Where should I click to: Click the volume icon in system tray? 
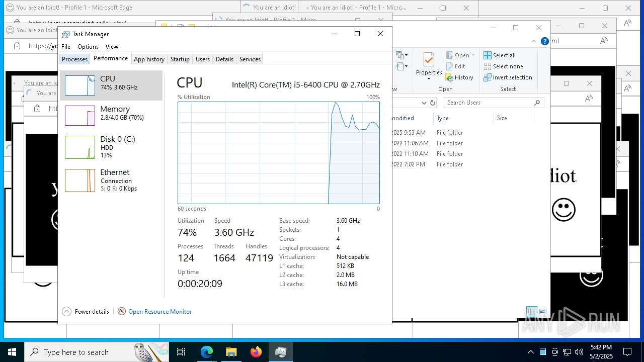[x=579, y=352]
